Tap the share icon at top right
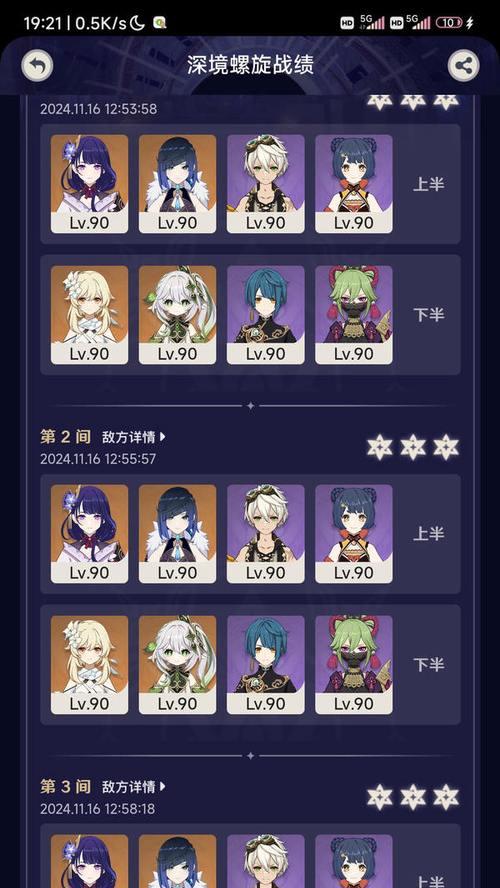Viewport: 500px width, 888px height. click(x=463, y=66)
